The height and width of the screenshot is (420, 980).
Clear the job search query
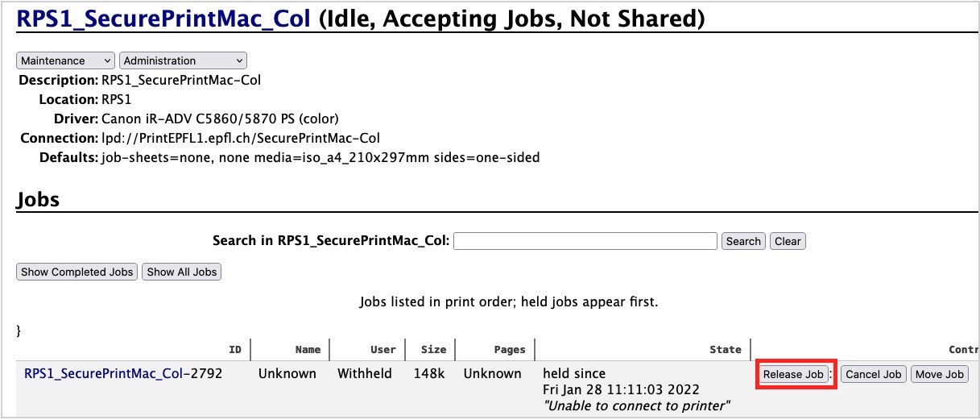[x=788, y=241]
